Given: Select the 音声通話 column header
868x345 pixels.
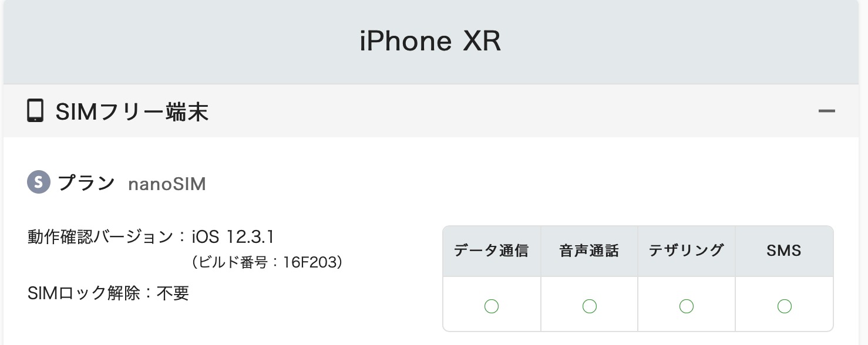Looking at the screenshot, I should point(589,251).
